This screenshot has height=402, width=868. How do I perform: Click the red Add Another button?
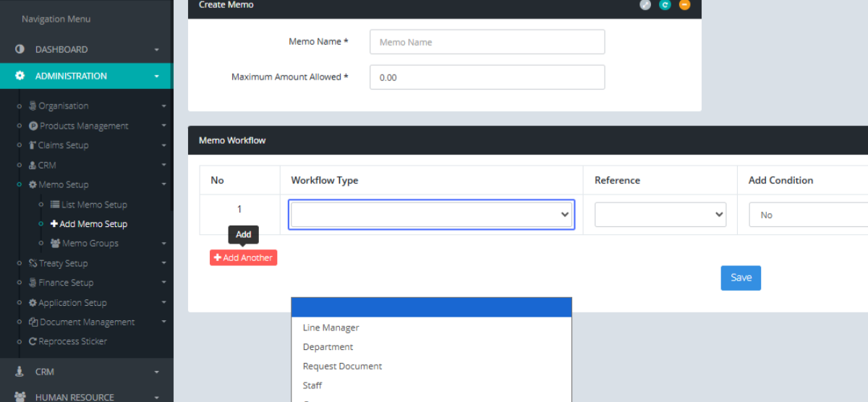click(243, 257)
